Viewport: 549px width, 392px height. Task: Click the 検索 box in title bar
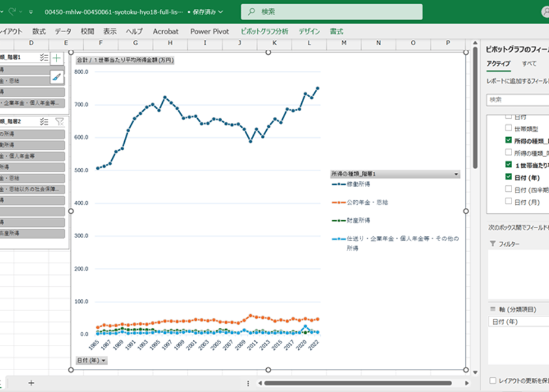coord(332,12)
